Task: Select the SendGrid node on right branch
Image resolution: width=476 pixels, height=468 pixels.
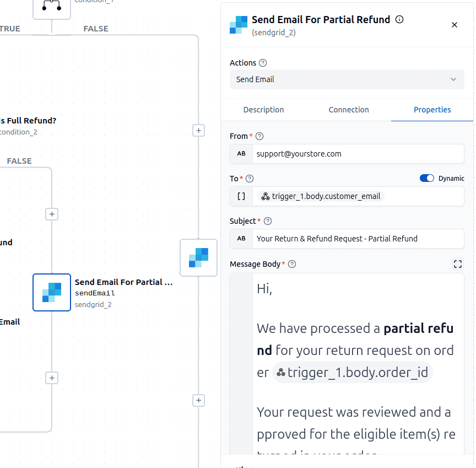Action: click(198, 258)
